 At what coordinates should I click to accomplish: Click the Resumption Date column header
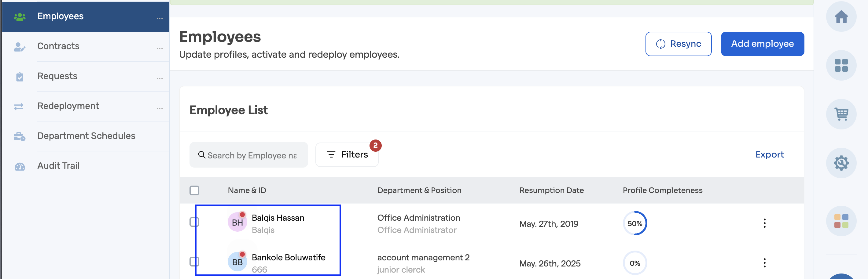click(x=552, y=190)
